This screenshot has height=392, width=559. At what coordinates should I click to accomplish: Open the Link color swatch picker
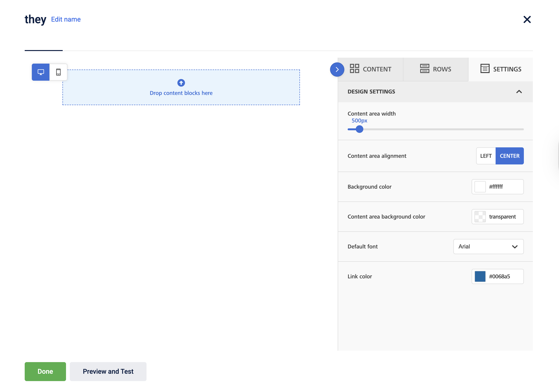[x=480, y=276]
